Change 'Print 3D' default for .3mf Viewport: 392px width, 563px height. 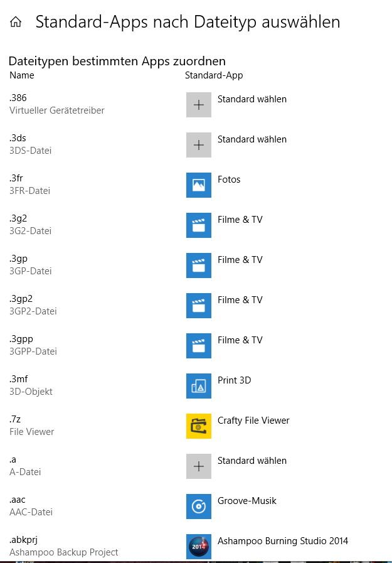point(234,380)
